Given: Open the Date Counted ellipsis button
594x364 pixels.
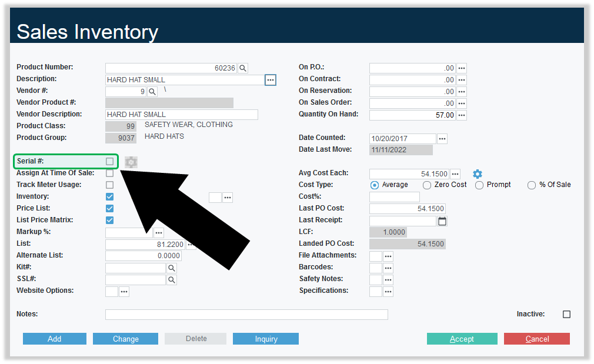Looking at the screenshot, I should tap(442, 139).
